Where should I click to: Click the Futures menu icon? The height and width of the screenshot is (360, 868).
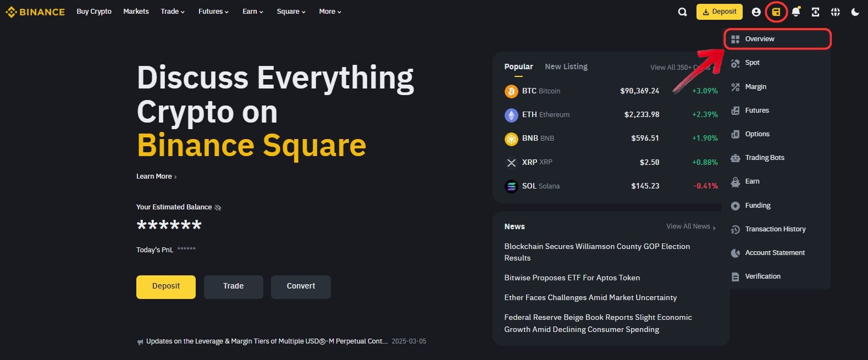pos(736,110)
